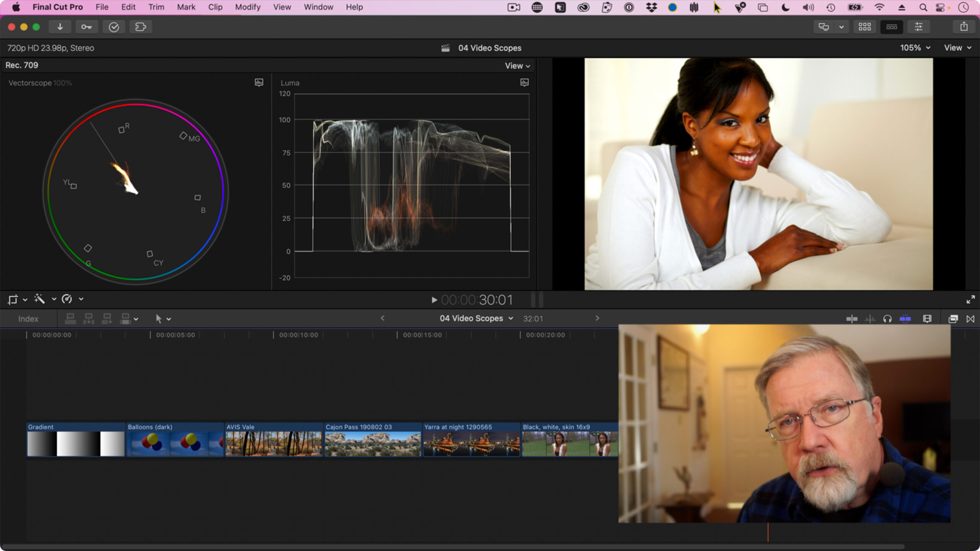Viewport: 980px width, 551px height.
Task: Toggle the Timeline panel icon
Action: [x=892, y=27]
